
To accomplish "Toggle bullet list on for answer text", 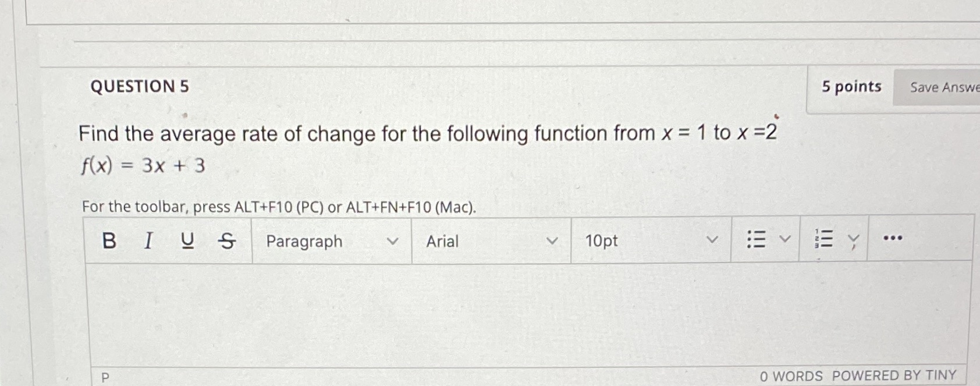I will click(x=757, y=240).
